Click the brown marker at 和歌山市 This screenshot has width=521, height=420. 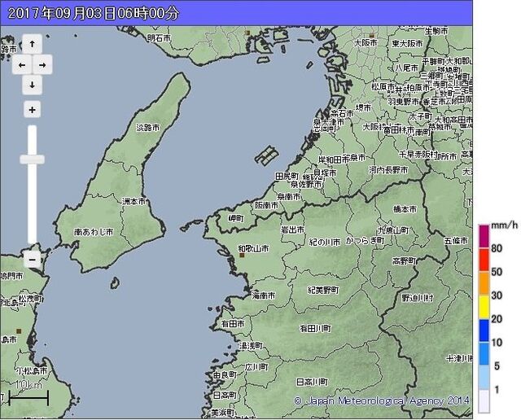(x=242, y=256)
